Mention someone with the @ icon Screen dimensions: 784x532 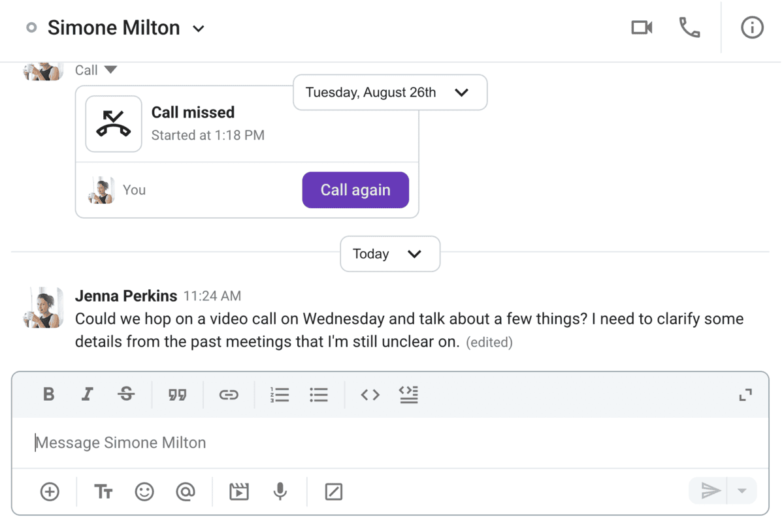coord(186,492)
